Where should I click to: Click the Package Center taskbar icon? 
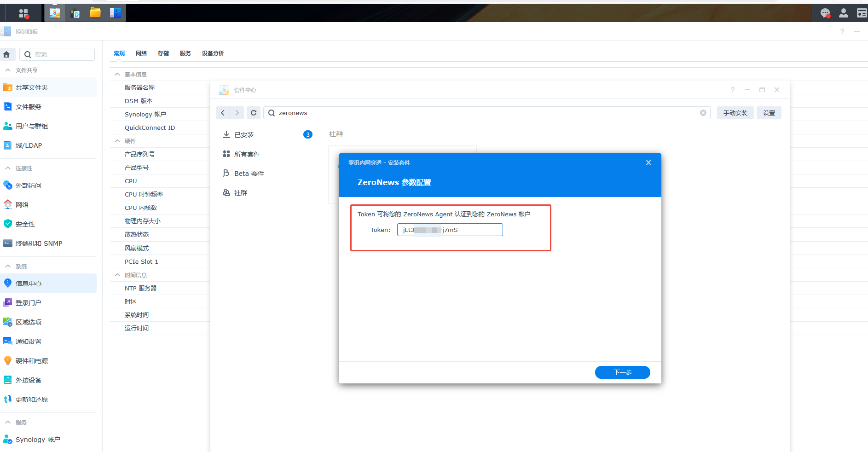55,13
